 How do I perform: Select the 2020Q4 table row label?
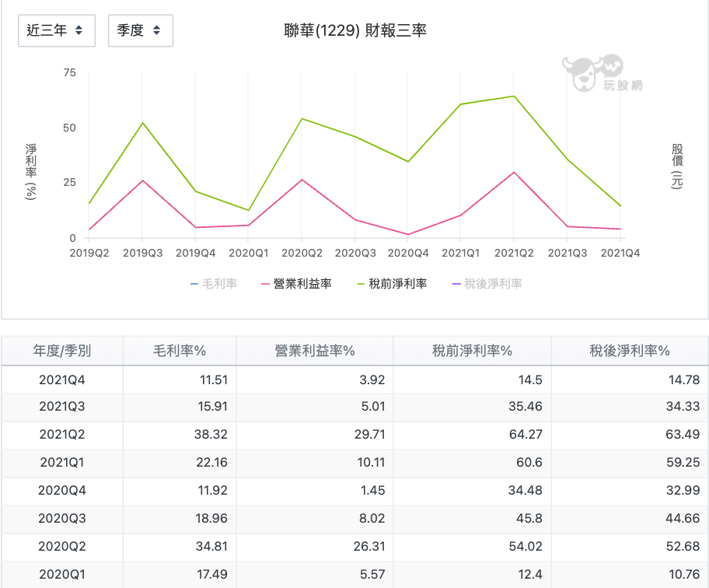[x=62, y=491]
